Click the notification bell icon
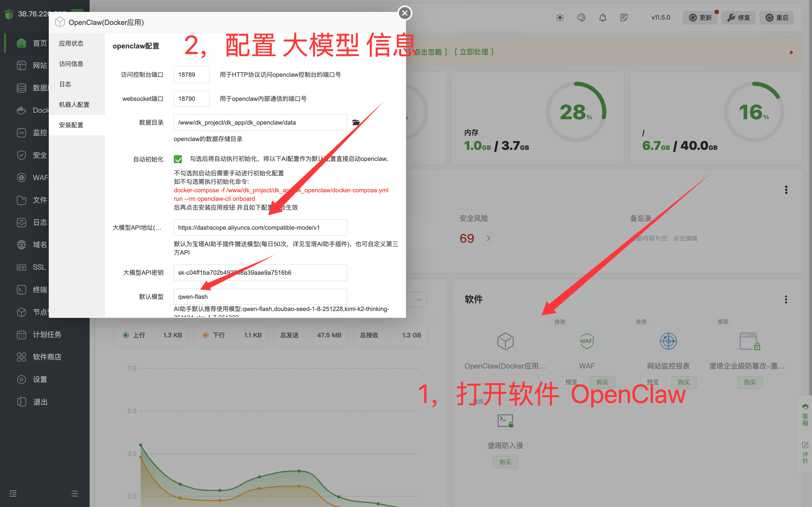812x507 pixels. tap(603, 18)
